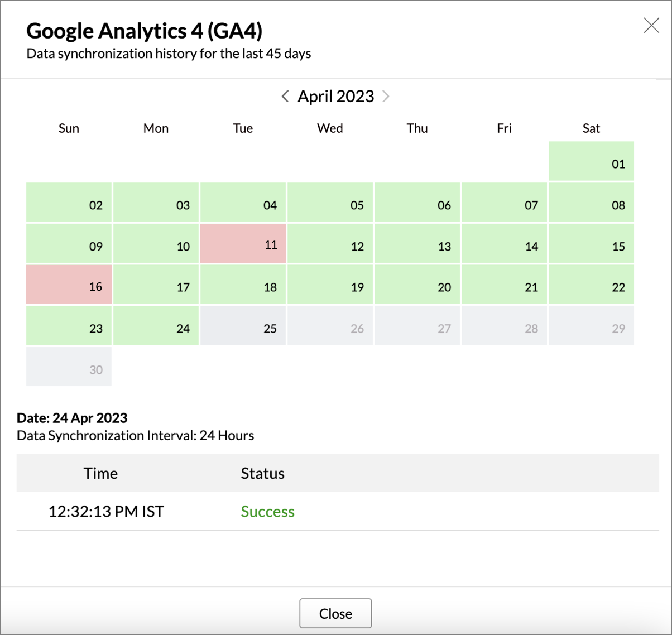Go to next month using right chevron
The image size is (672, 635).
pyautogui.click(x=386, y=97)
